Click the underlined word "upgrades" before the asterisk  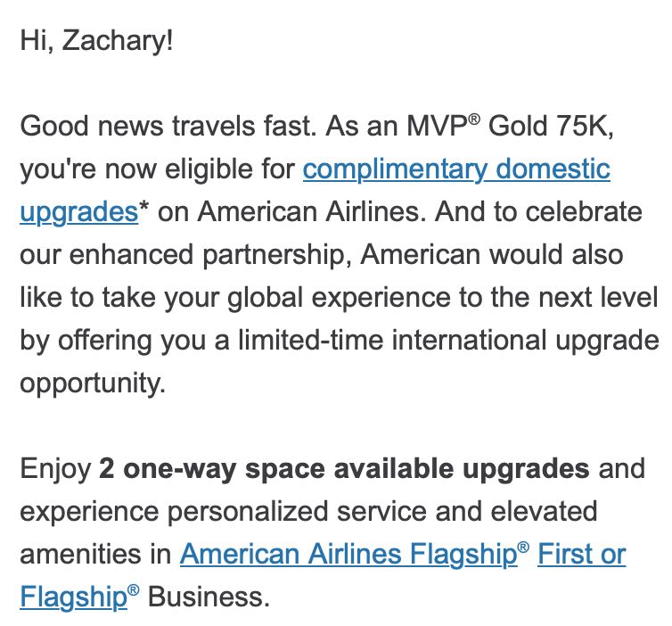(x=78, y=211)
